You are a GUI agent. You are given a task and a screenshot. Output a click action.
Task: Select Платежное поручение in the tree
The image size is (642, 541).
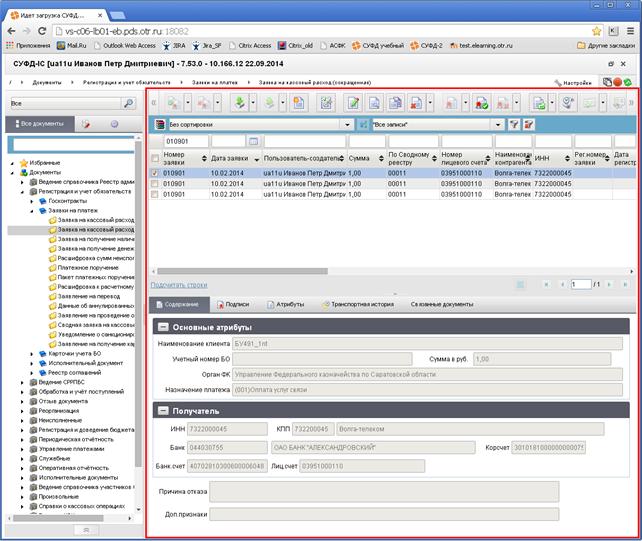pos(88,268)
